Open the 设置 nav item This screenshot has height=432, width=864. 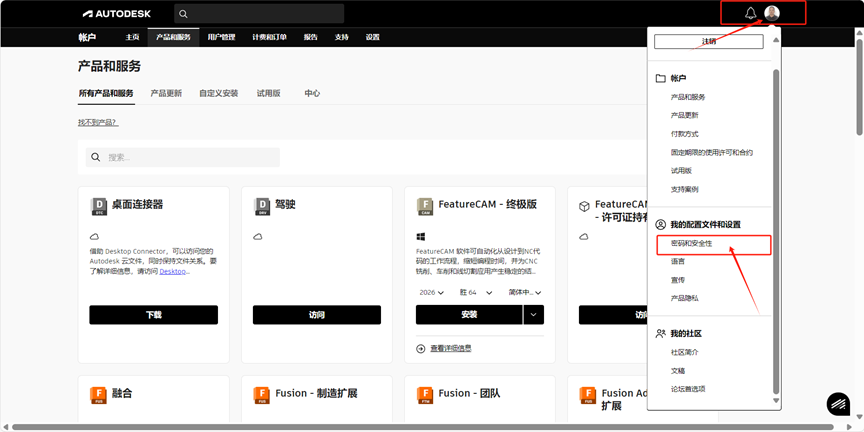372,37
